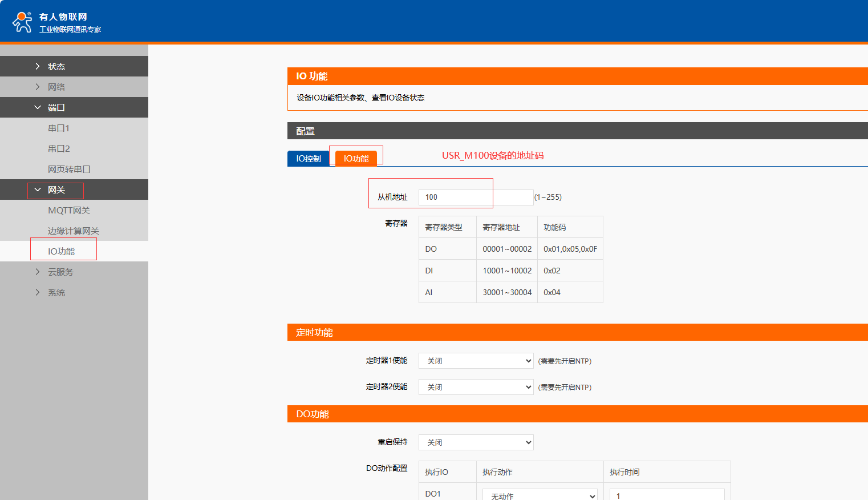Open the MQTT网关 page
The width and height of the screenshot is (868, 500).
68,210
